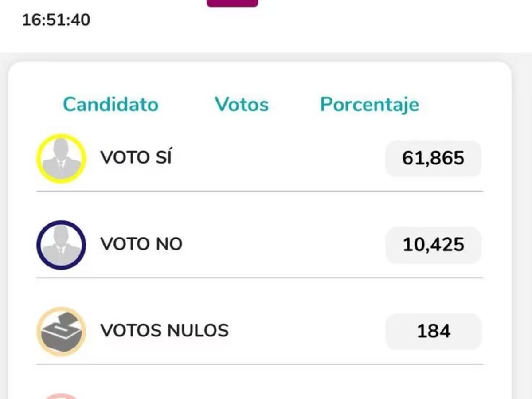Click the 16:51:40 timestamp
This screenshot has height=399, width=532.
[x=56, y=20]
